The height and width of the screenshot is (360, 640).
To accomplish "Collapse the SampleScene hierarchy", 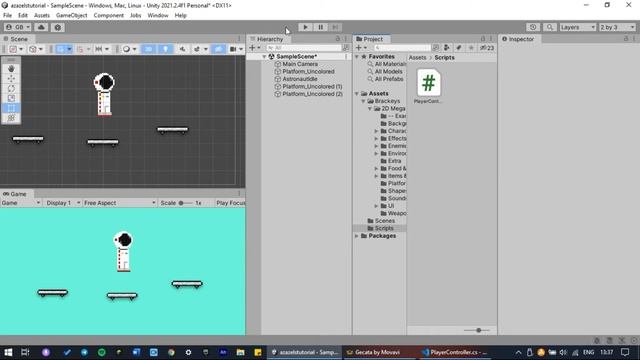I will pyautogui.click(x=264, y=57).
